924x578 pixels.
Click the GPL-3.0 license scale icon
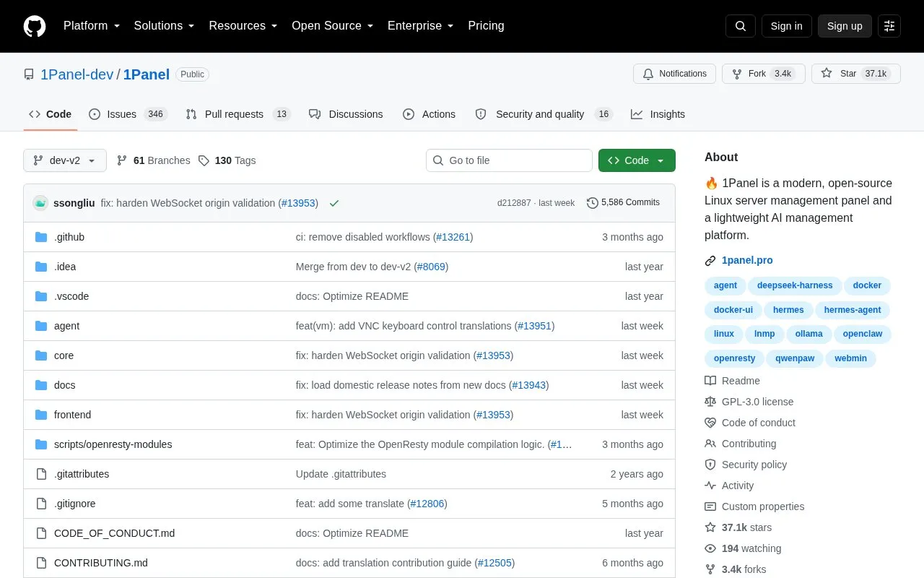pyautogui.click(x=710, y=402)
